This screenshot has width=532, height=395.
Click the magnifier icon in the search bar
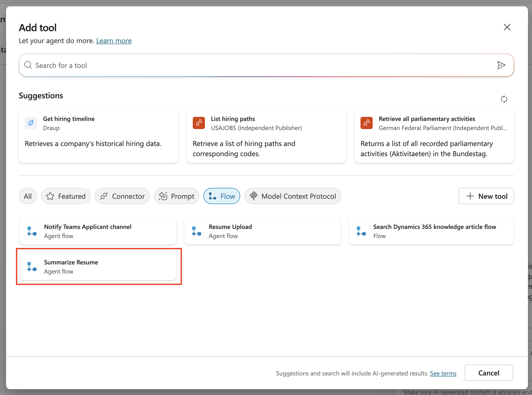tap(28, 65)
